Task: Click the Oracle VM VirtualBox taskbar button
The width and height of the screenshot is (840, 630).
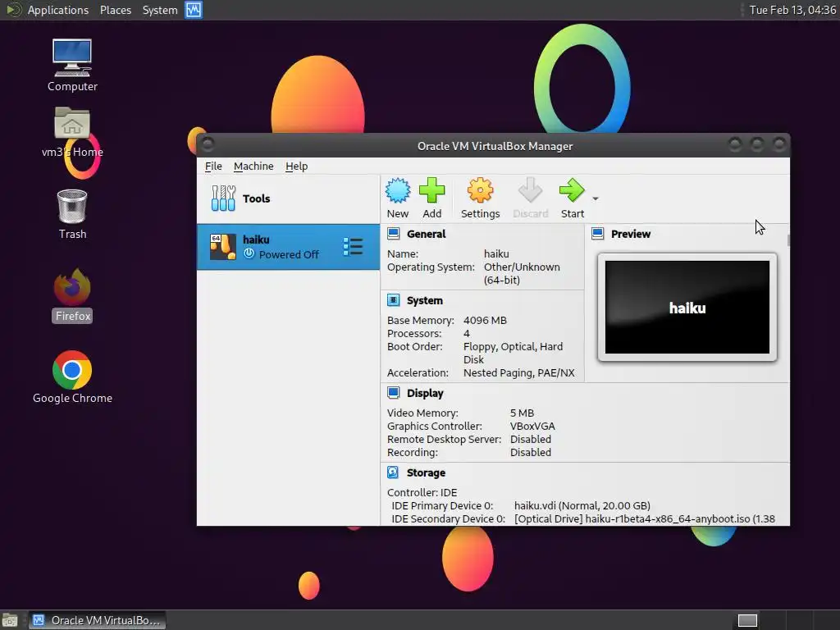Action: pos(98,620)
